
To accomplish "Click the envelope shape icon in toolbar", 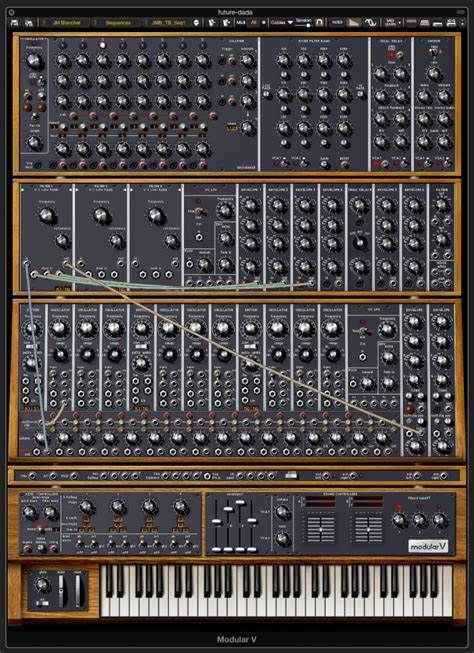I will (x=354, y=22).
